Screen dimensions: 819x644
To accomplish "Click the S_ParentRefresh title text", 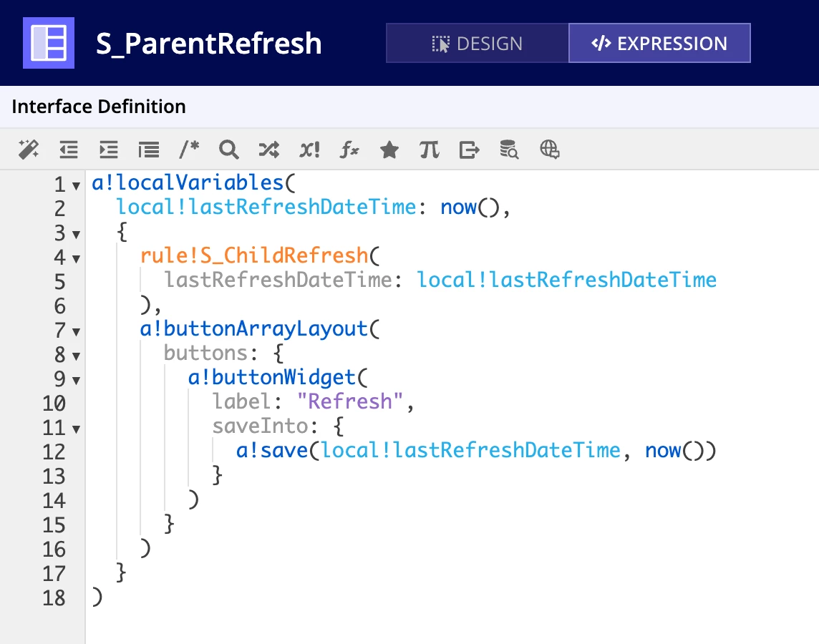I will point(208,44).
